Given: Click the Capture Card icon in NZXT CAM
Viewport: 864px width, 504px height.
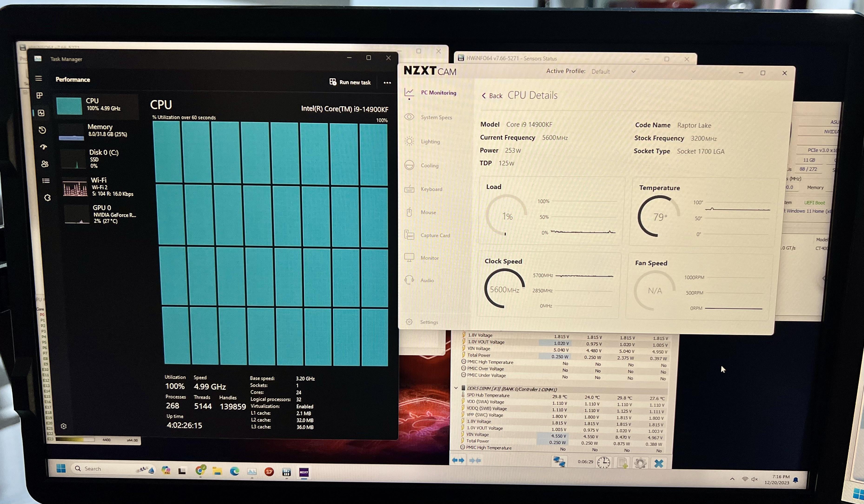Looking at the screenshot, I should (x=409, y=235).
